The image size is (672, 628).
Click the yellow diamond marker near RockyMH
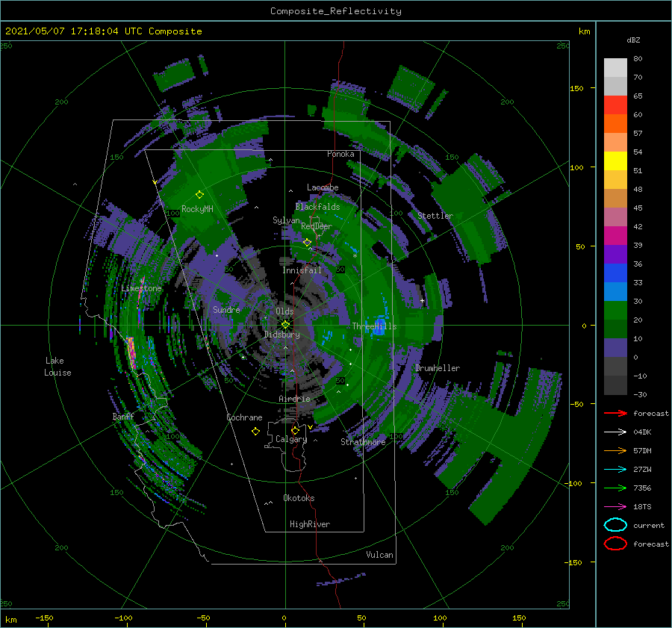[x=199, y=195]
